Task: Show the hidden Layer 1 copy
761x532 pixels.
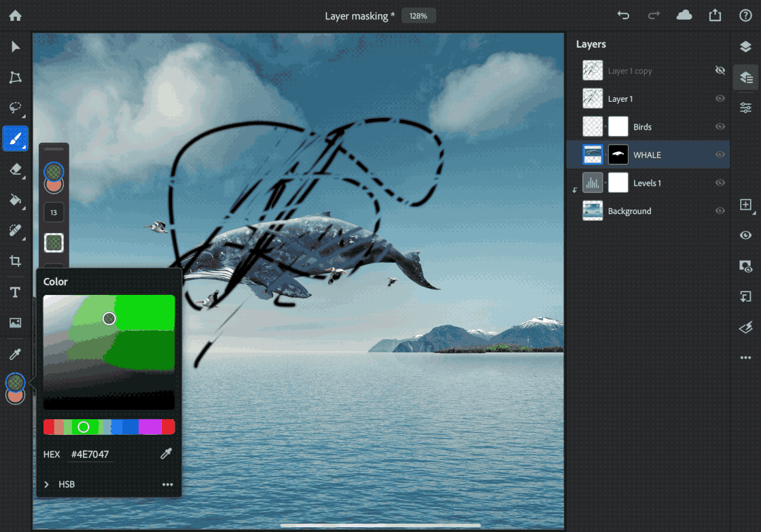Action: click(720, 70)
